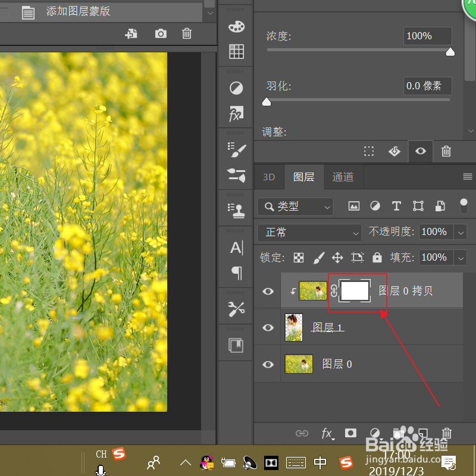
Task: Open the Libraries panel icon
Action: click(x=236, y=346)
